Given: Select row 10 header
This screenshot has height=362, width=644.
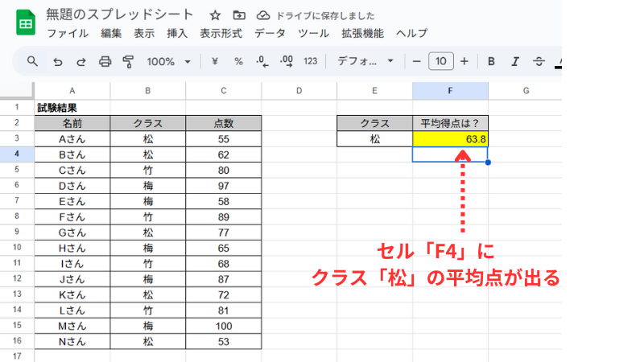Looking at the screenshot, I should click(17, 248).
